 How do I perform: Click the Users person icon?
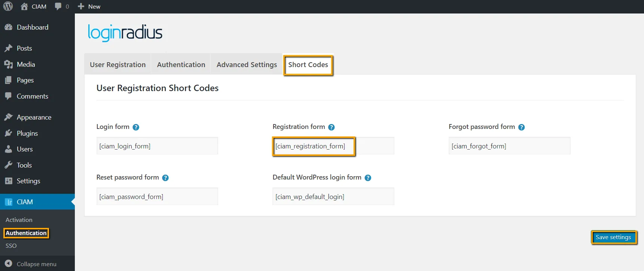[8, 149]
